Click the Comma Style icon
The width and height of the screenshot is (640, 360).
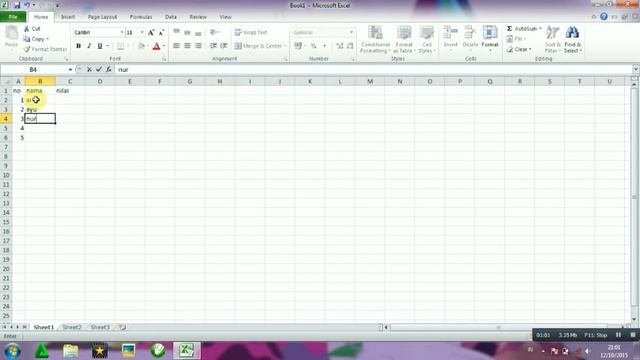coord(324,46)
